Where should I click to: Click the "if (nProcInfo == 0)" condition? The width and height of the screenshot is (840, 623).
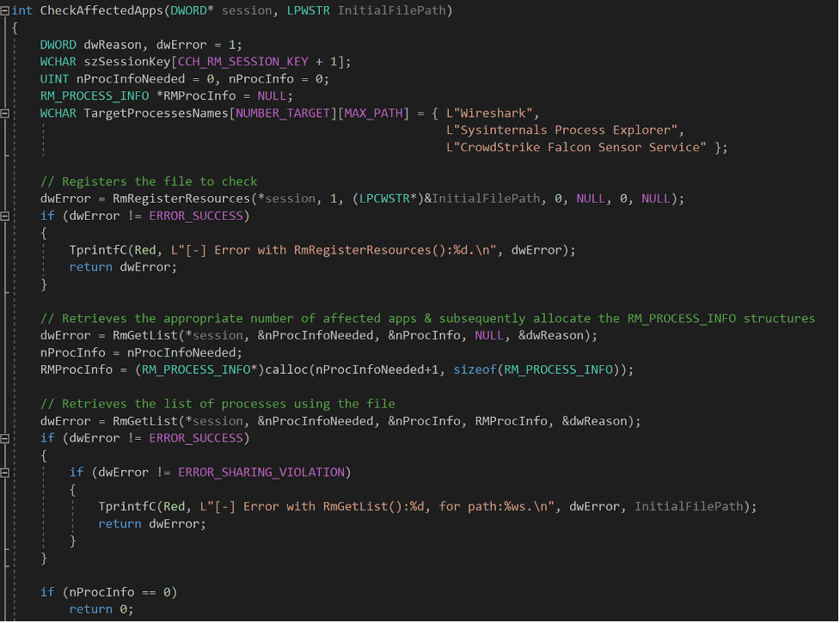pyautogui.click(x=108, y=592)
